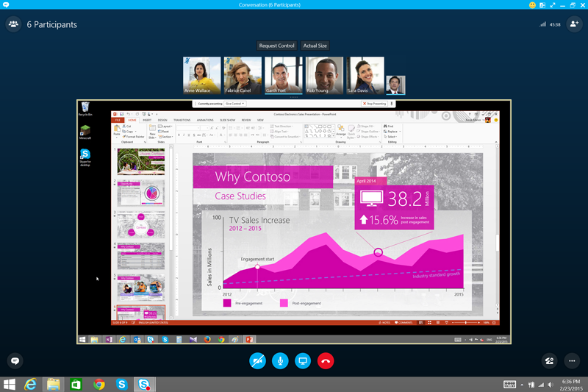The image size is (588, 392).
Task: Hang up the call with red button
Action: (x=326, y=361)
